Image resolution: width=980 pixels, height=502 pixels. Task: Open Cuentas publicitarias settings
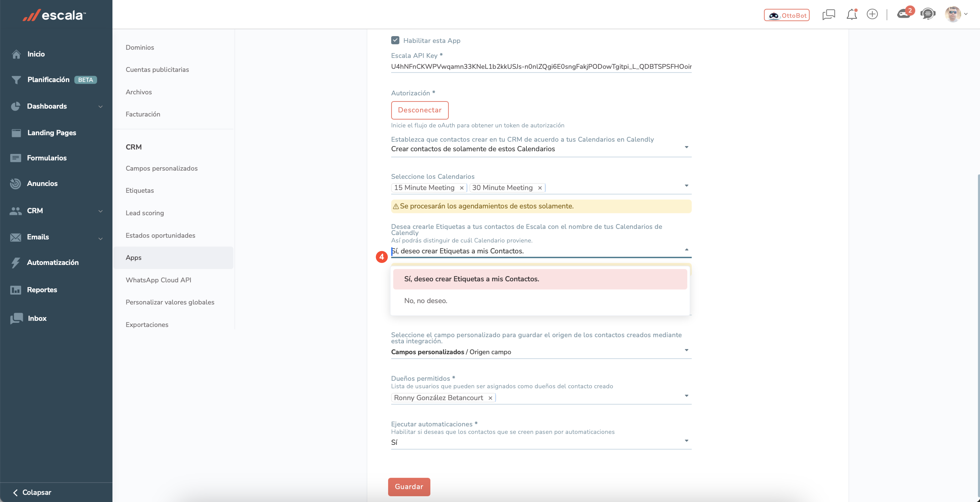click(157, 70)
